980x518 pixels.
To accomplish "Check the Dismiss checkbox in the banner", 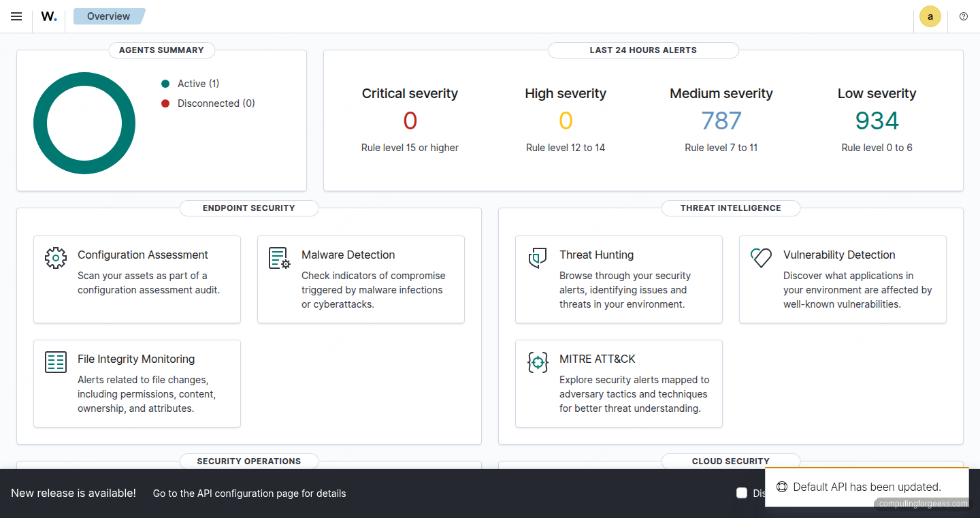I will pos(742,493).
